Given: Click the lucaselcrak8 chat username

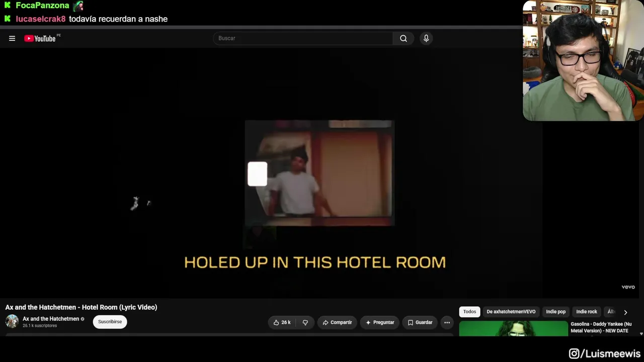Looking at the screenshot, I should coord(41,19).
